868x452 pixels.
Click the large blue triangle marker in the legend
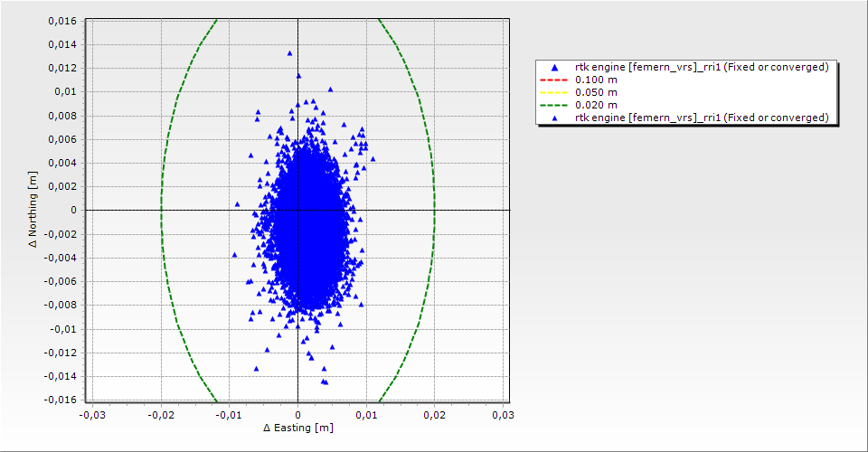point(554,68)
